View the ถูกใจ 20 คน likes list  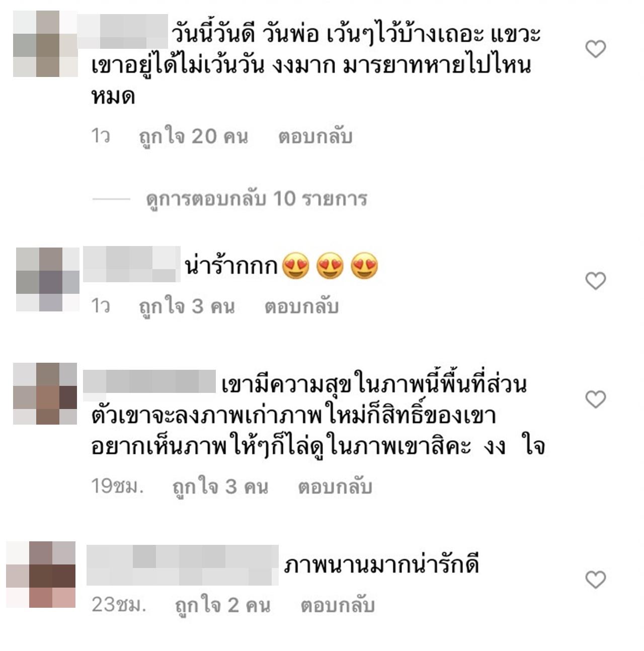click(194, 137)
